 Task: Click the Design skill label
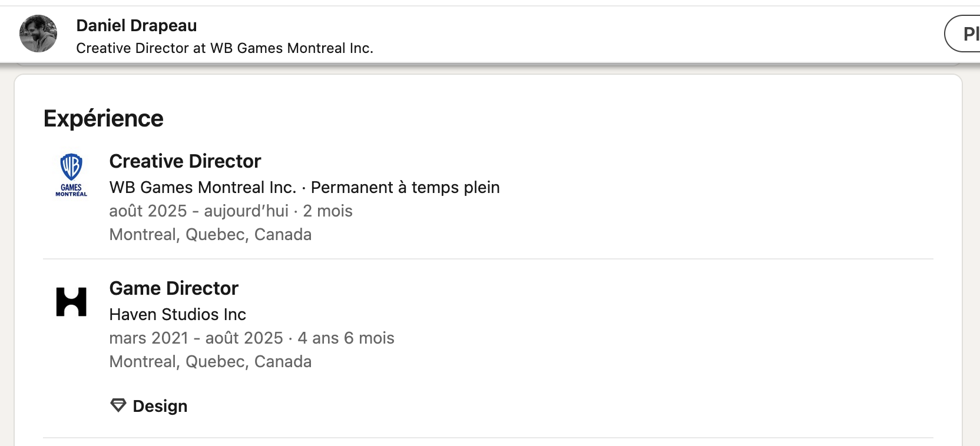pyautogui.click(x=160, y=405)
